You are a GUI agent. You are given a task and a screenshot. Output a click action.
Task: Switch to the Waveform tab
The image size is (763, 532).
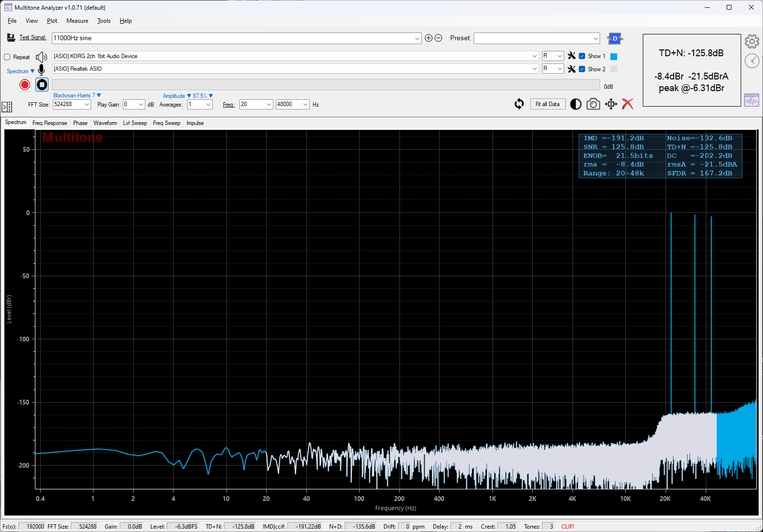tap(105, 123)
